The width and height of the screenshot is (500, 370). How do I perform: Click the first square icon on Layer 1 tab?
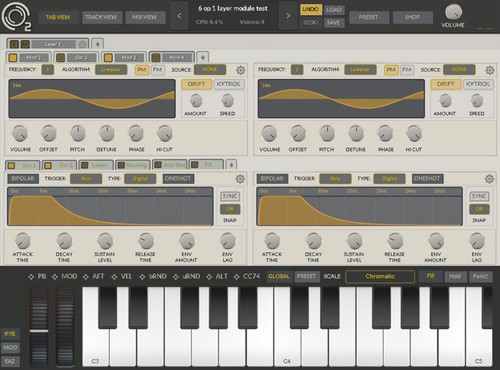click(14, 44)
